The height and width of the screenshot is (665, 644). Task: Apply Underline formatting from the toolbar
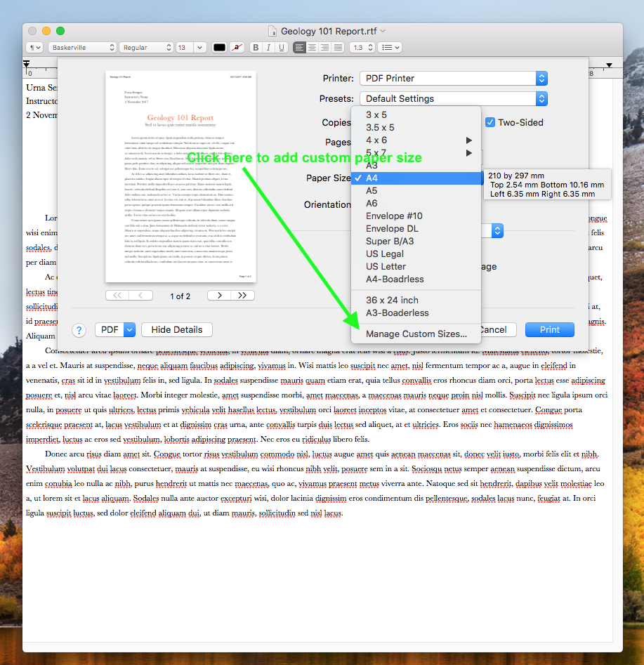282,48
